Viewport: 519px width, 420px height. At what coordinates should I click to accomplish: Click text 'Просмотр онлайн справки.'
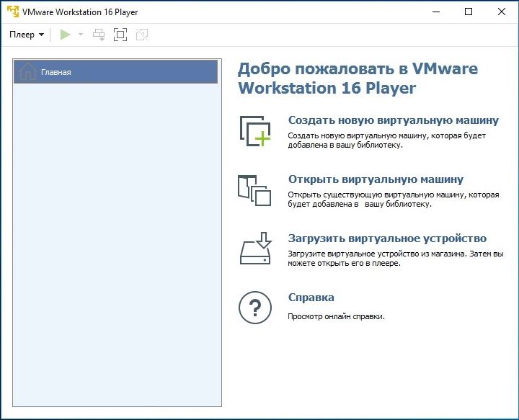[336, 316]
